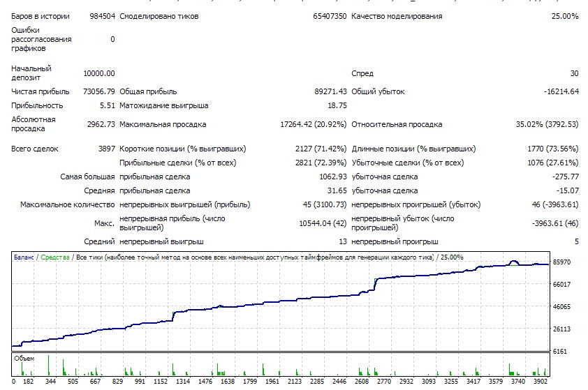Click expected payoff value 18.75
Viewport: 588px width, 390px height.
[x=337, y=105]
